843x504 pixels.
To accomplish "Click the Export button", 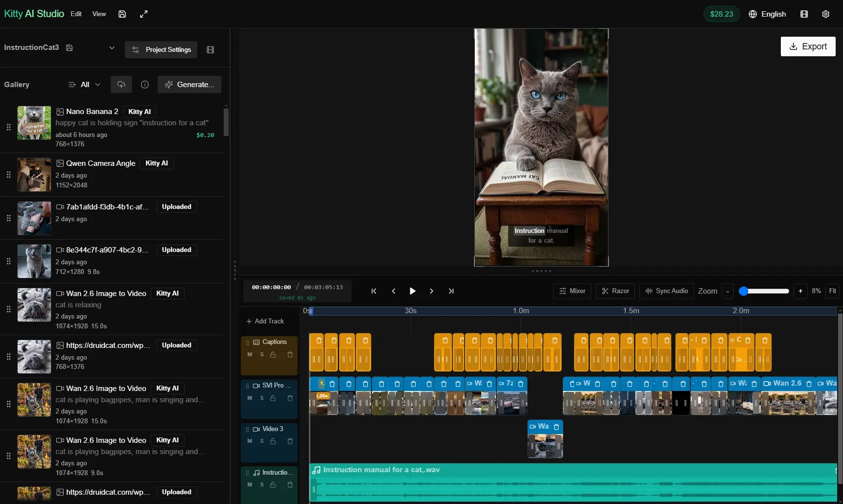I will 808,46.
